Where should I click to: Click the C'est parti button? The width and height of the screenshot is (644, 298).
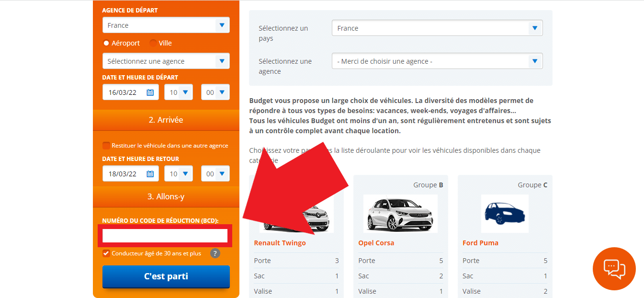pyautogui.click(x=166, y=276)
